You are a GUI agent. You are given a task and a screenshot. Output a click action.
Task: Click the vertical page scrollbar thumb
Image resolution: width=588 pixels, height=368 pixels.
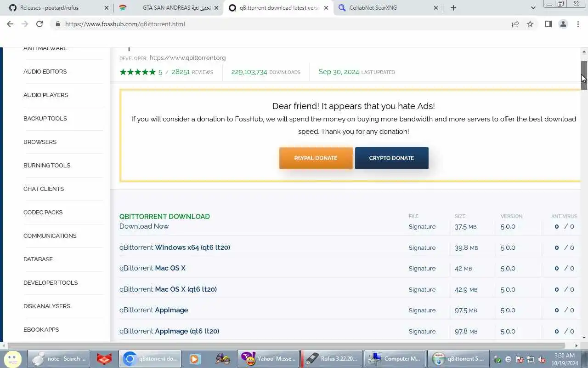(584, 75)
